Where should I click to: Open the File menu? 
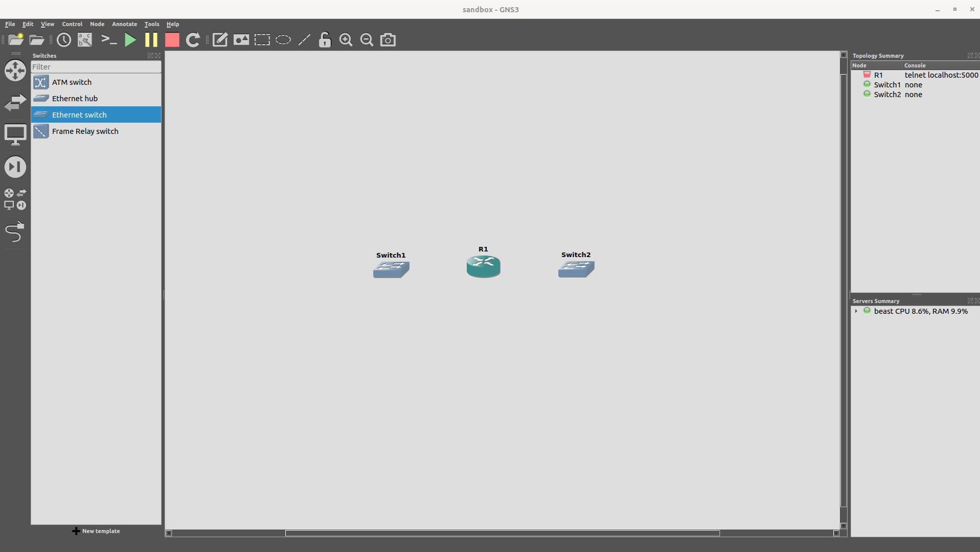[10, 24]
